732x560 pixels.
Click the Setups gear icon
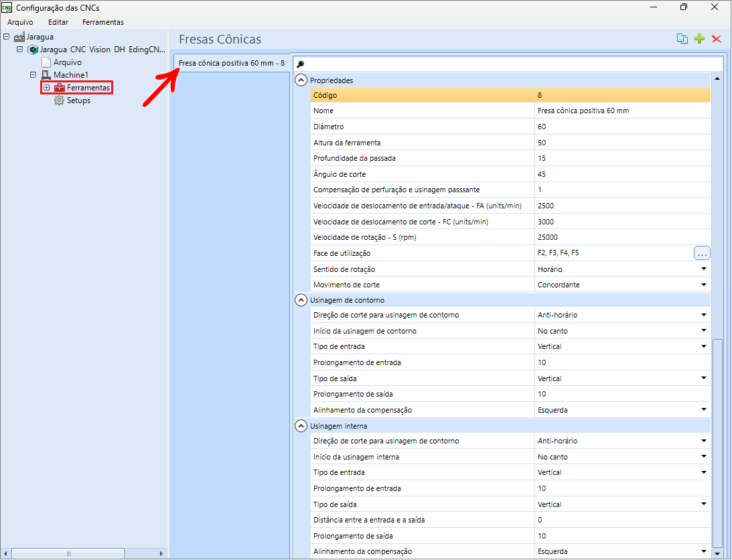pyautogui.click(x=59, y=100)
